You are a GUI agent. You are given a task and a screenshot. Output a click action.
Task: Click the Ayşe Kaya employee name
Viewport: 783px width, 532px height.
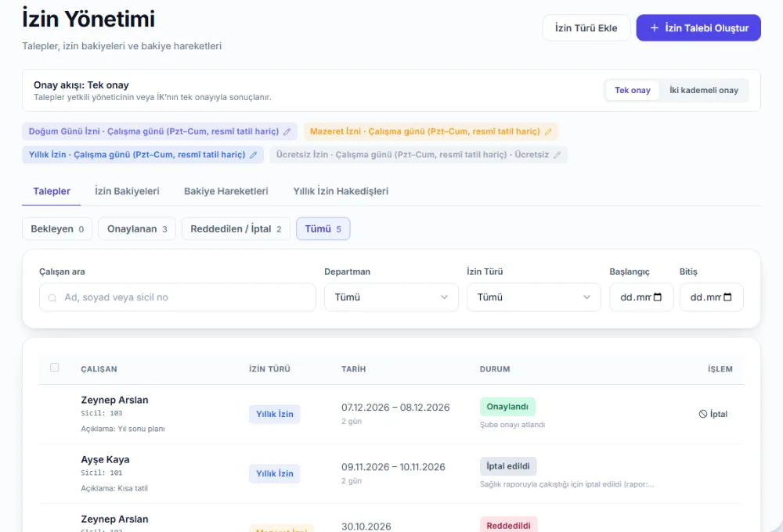(x=105, y=460)
